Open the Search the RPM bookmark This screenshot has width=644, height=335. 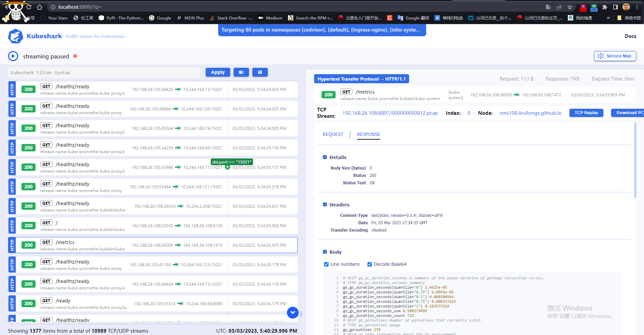click(310, 18)
